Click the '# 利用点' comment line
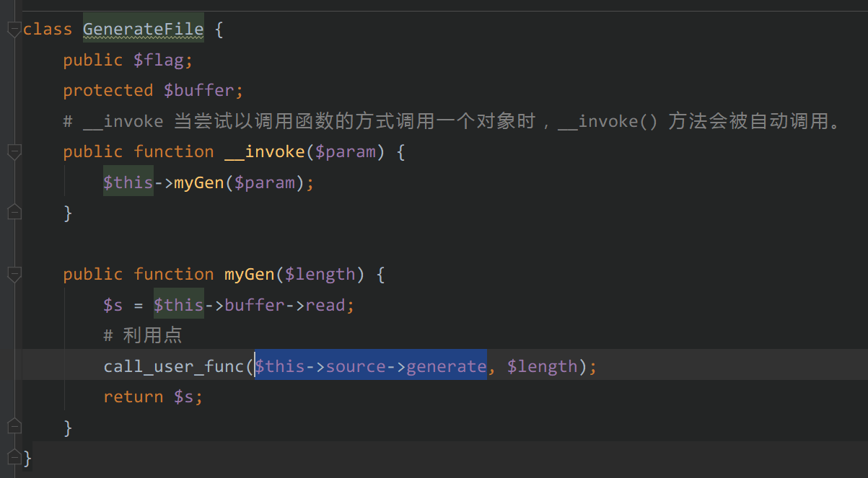868x478 pixels. [143, 335]
